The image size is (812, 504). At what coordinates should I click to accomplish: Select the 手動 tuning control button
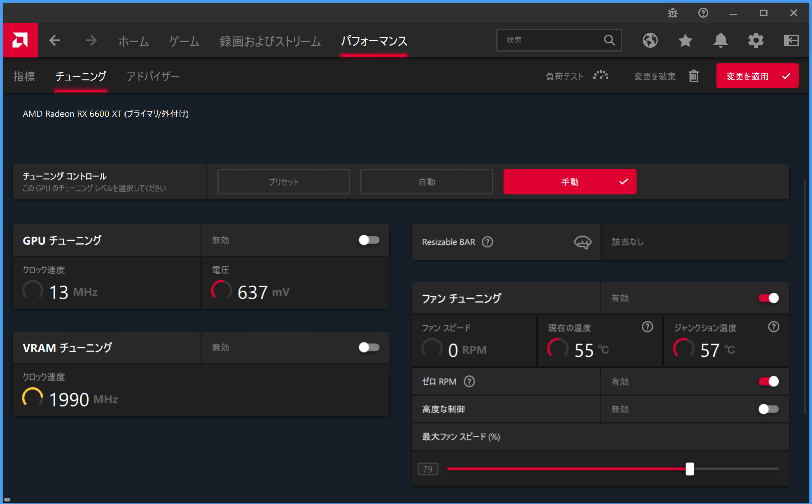(x=570, y=181)
